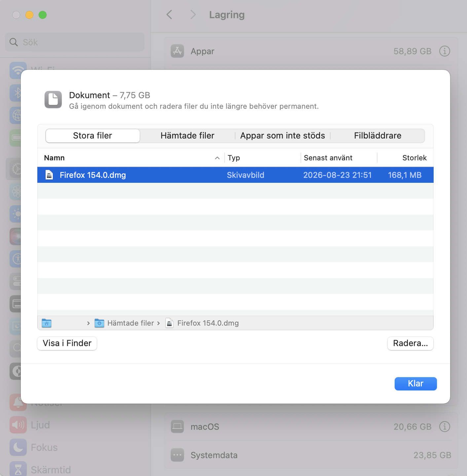Viewport: 467px width, 476px height.
Task: Open info for Appar storage
Action: coord(445,51)
